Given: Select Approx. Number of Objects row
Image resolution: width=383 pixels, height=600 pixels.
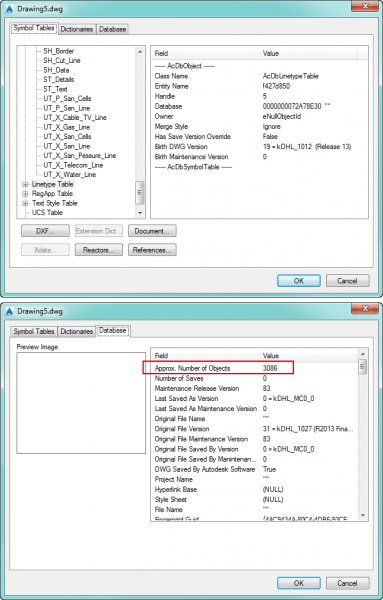Looking at the screenshot, I should (254, 368).
